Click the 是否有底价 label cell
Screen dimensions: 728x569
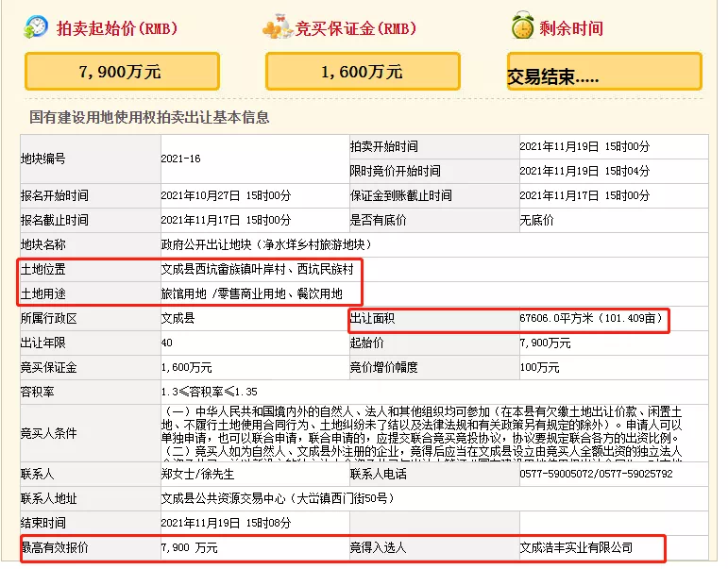(434, 220)
